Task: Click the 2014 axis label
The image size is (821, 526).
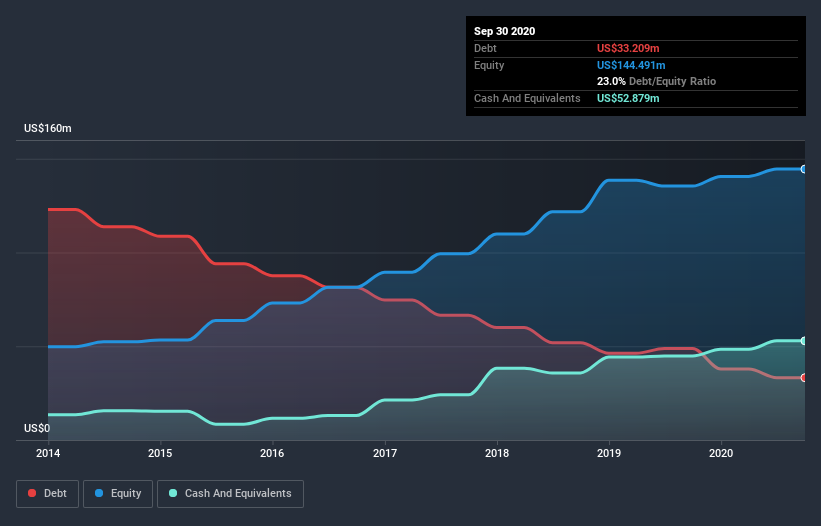Action: [x=48, y=453]
